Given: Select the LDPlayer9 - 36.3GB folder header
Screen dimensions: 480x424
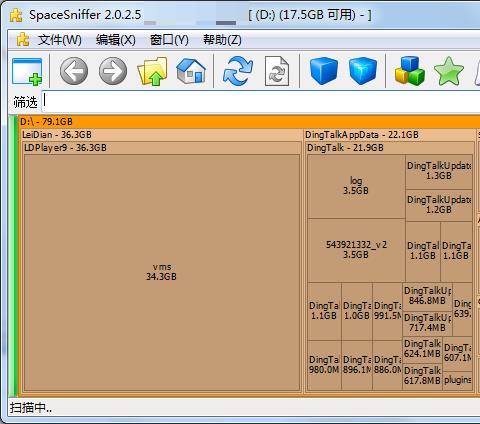Looking at the screenshot, I should click(x=162, y=148).
